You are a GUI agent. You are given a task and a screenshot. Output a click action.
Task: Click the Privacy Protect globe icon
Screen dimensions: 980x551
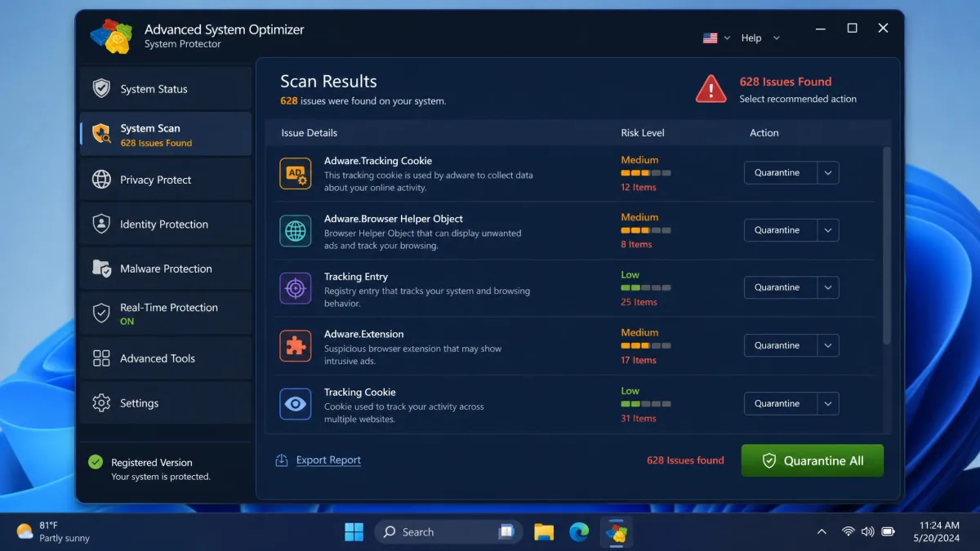101,180
